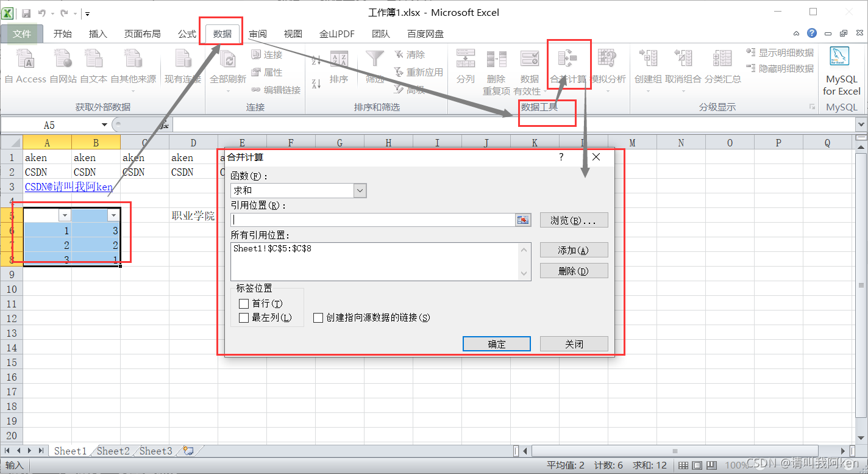868x474 pixels.
Task: Click the 引用位置 input field
Action: pos(373,220)
